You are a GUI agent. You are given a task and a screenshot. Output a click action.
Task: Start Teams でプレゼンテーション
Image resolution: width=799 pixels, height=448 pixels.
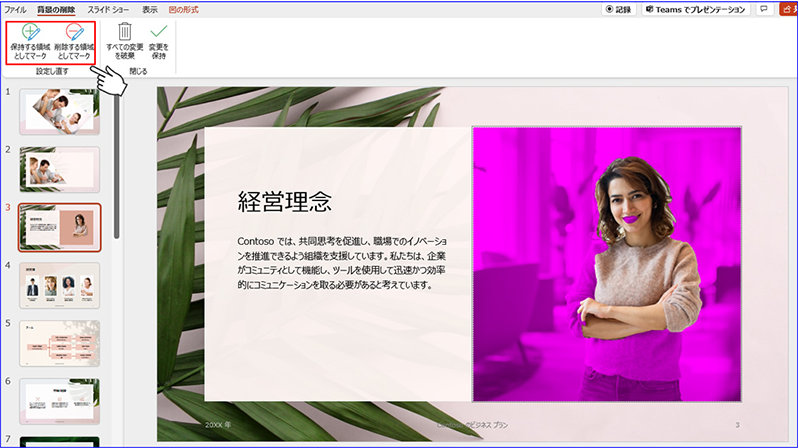pos(696,9)
